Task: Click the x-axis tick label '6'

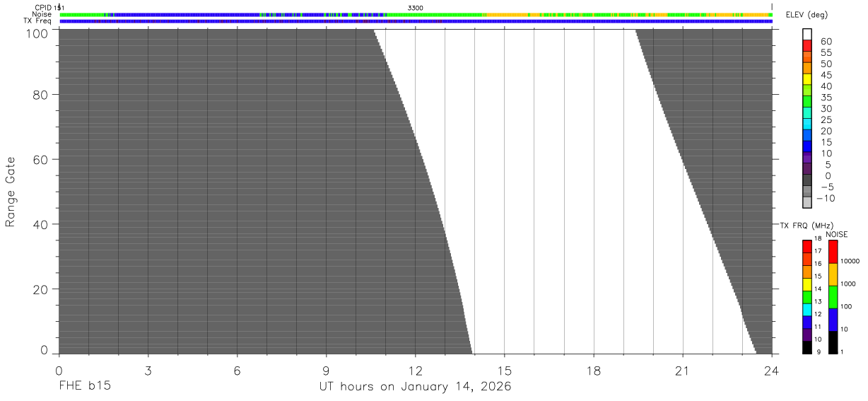Action: click(x=237, y=371)
